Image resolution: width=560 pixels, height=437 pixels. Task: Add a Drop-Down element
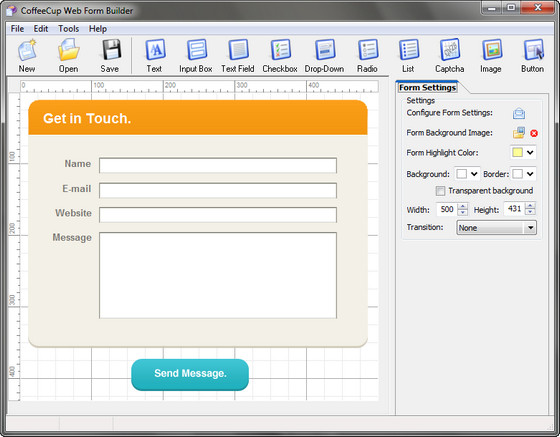(324, 56)
